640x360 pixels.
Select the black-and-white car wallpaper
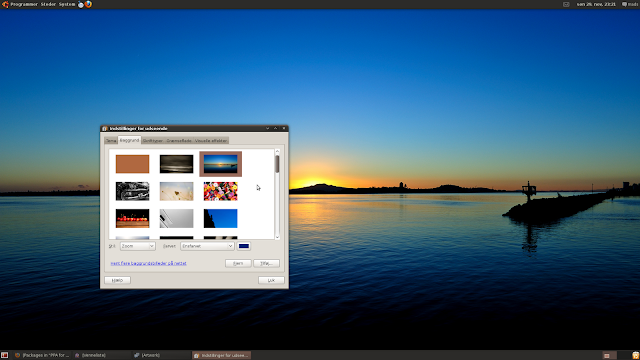[132, 191]
